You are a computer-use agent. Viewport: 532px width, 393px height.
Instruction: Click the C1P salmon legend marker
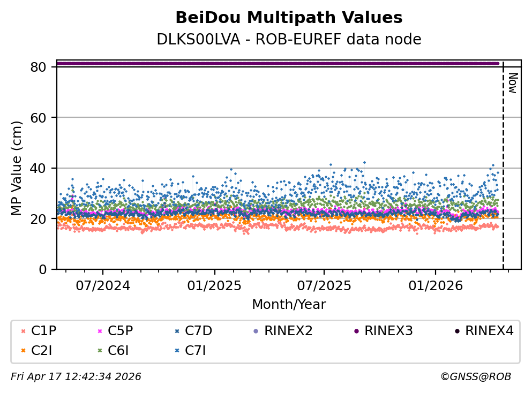(23, 331)
